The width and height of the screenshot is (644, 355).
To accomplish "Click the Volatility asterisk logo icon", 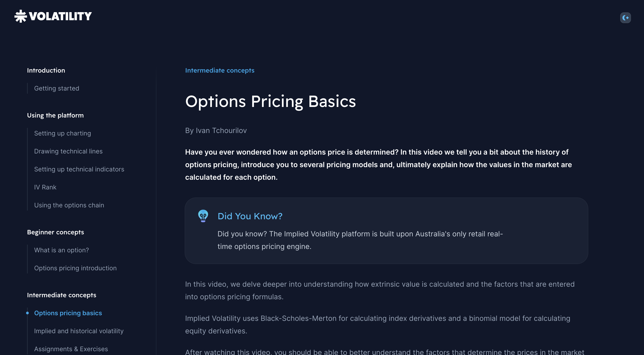I will (x=20, y=16).
